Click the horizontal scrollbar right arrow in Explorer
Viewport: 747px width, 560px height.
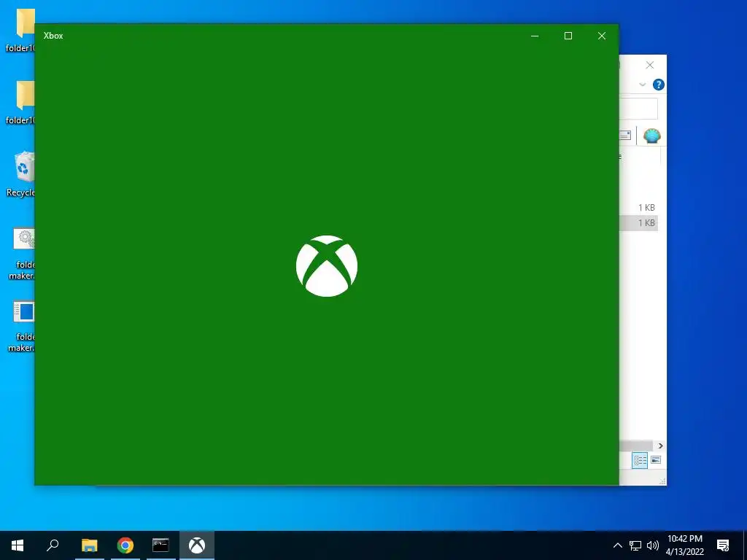point(660,446)
